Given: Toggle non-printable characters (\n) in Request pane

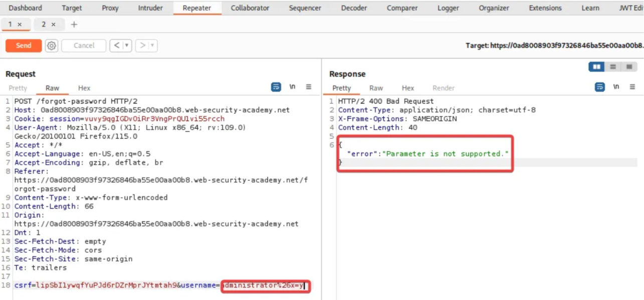Looking at the screenshot, I should tap(292, 87).
